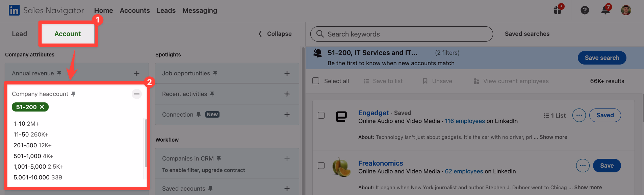Click the pin icon next to Saved accounts
The image size is (644, 195).
point(210,189)
